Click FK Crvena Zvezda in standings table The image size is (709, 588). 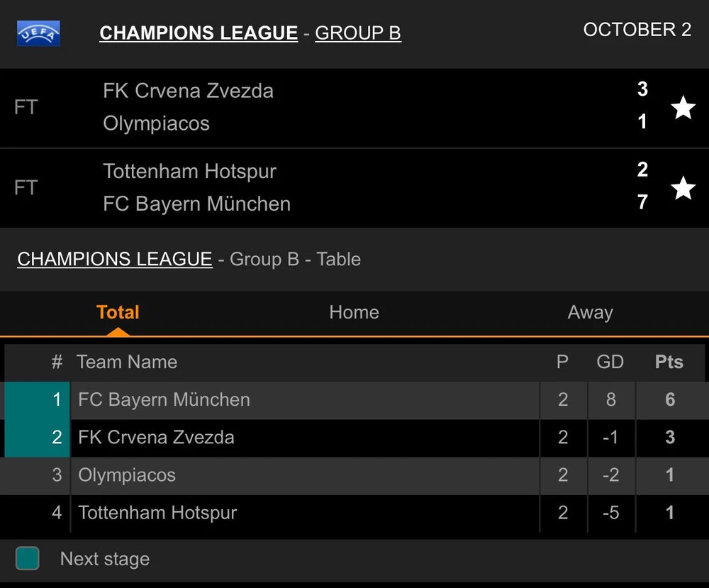[156, 438]
